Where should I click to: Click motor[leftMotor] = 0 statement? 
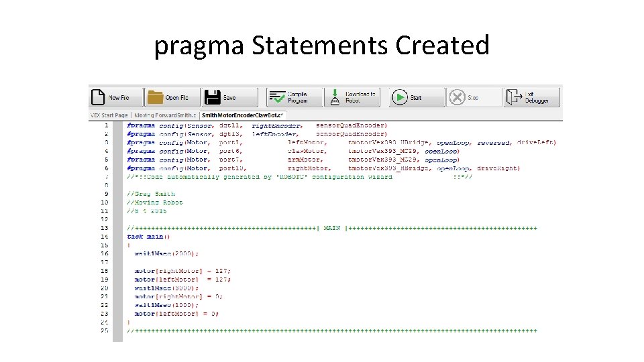click(176, 314)
